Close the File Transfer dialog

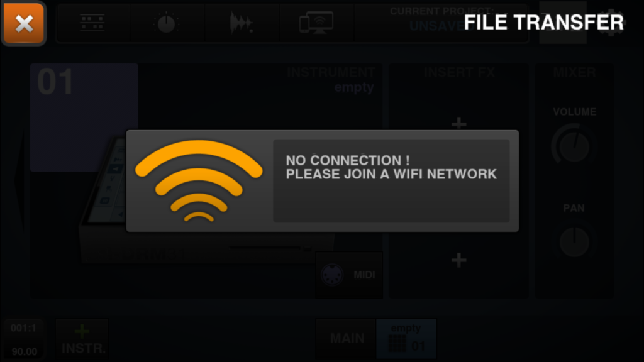point(24,23)
